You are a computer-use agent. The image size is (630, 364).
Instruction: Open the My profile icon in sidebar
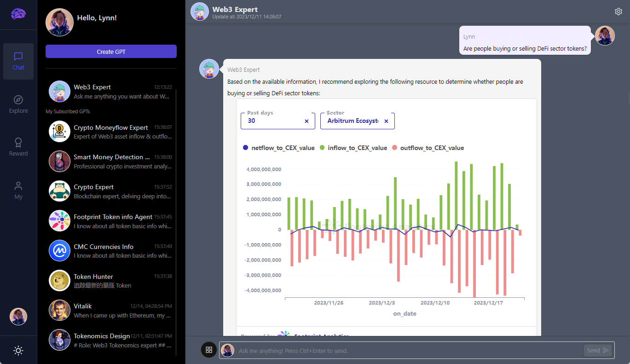click(18, 189)
